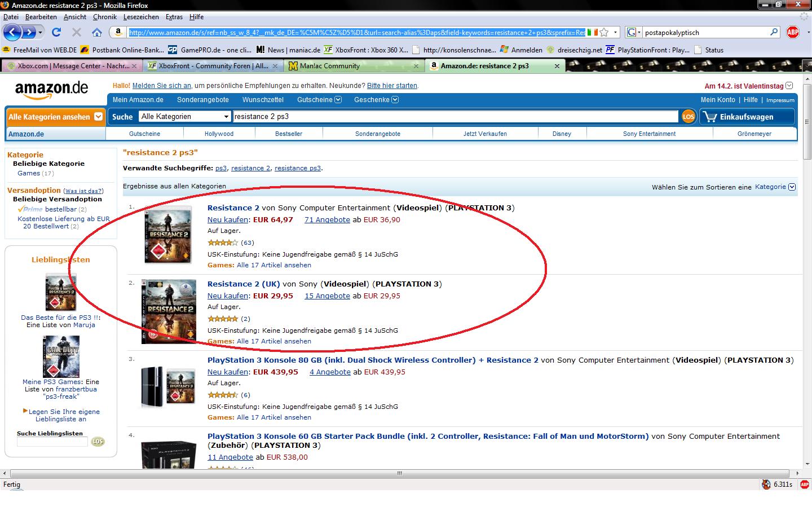Open the Kategorie sort dropdown

point(775,187)
